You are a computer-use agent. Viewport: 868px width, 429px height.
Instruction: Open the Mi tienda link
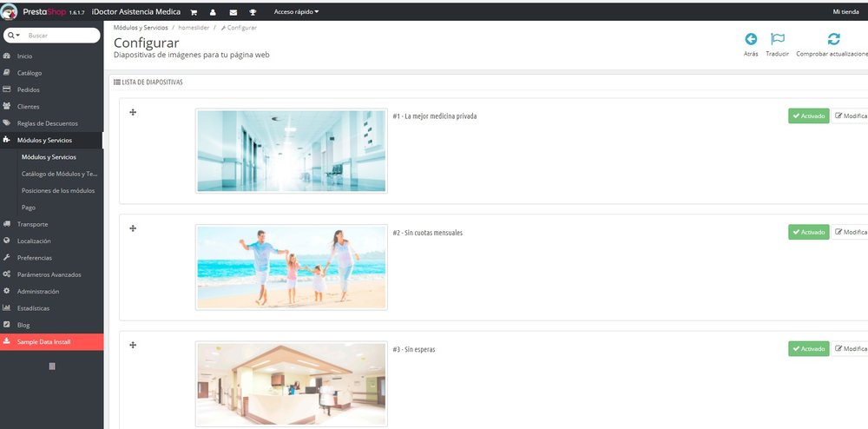tap(845, 11)
